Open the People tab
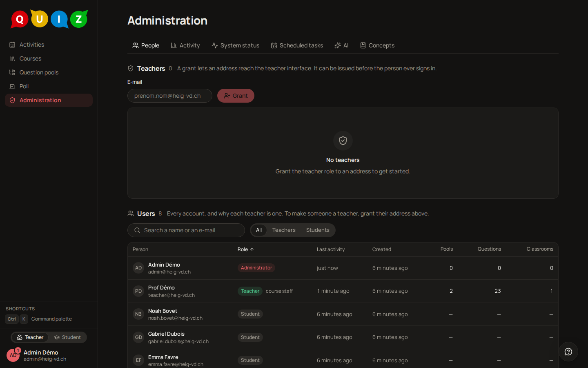 tap(146, 45)
